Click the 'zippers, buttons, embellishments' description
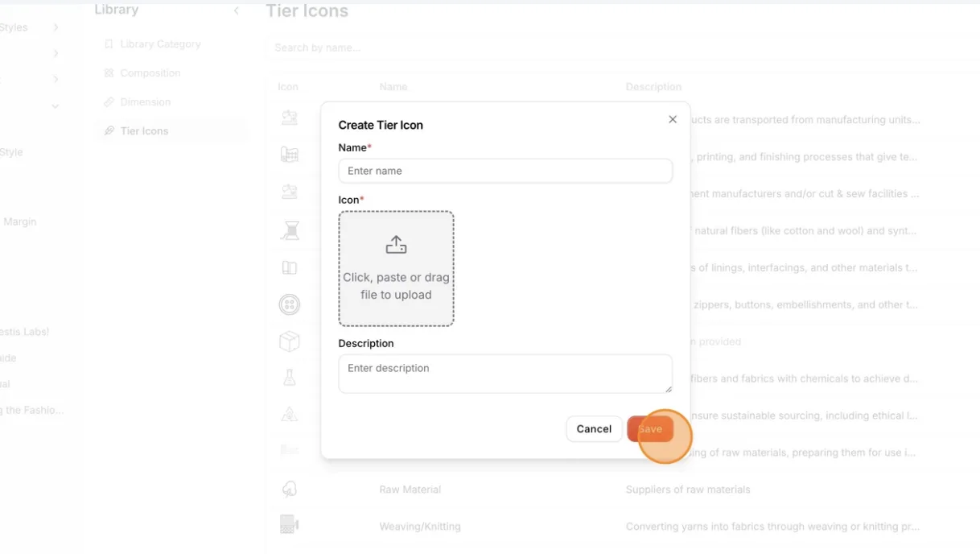The image size is (980, 554). [x=805, y=305]
